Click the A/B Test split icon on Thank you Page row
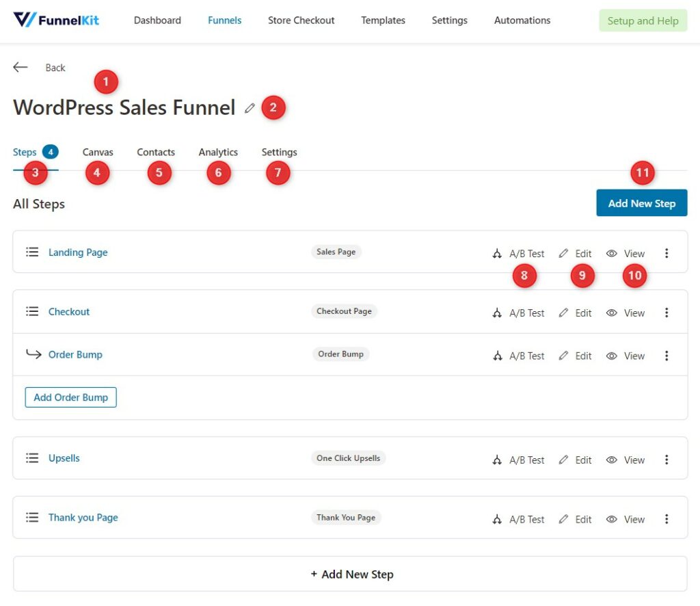The width and height of the screenshot is (700, 606). pos(497,519)
